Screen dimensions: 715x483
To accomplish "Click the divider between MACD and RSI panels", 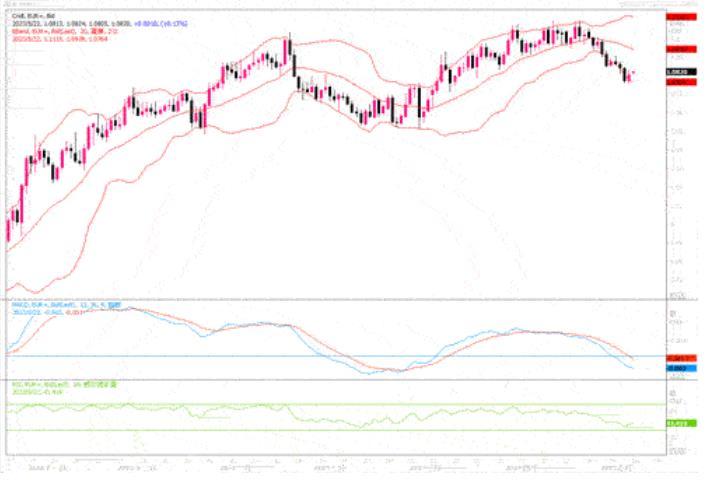I will (330, 379).
